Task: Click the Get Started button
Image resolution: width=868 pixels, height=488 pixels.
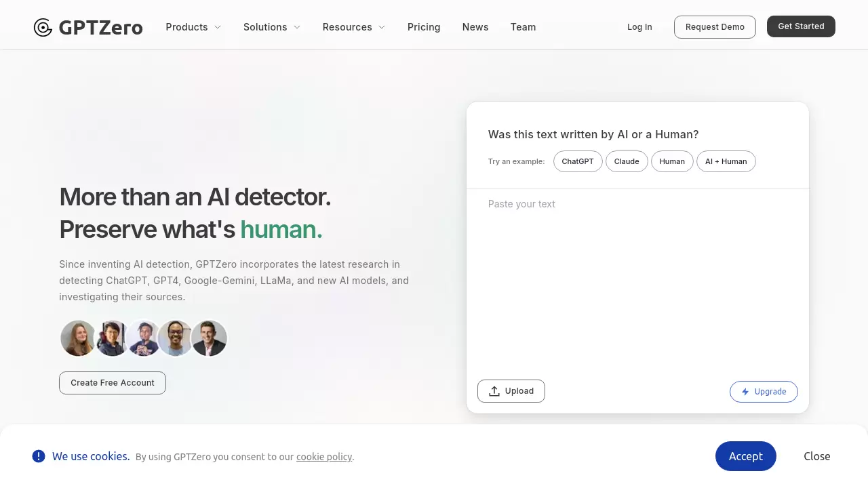Action: pos(801,26)
